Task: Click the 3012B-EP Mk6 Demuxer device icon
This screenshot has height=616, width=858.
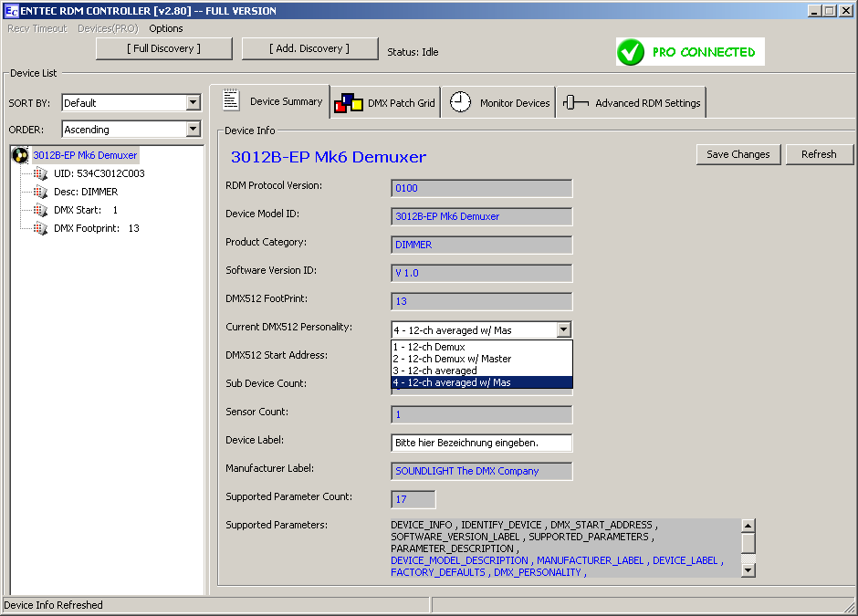Action: [20, 155]
